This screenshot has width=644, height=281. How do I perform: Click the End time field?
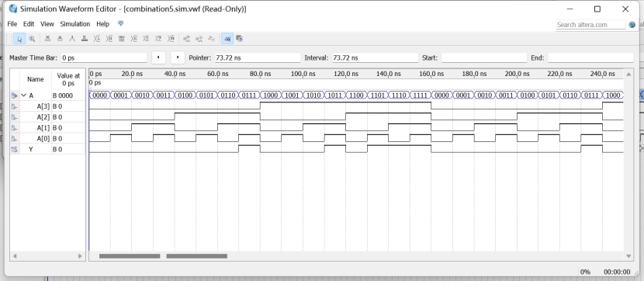(590, 58)
